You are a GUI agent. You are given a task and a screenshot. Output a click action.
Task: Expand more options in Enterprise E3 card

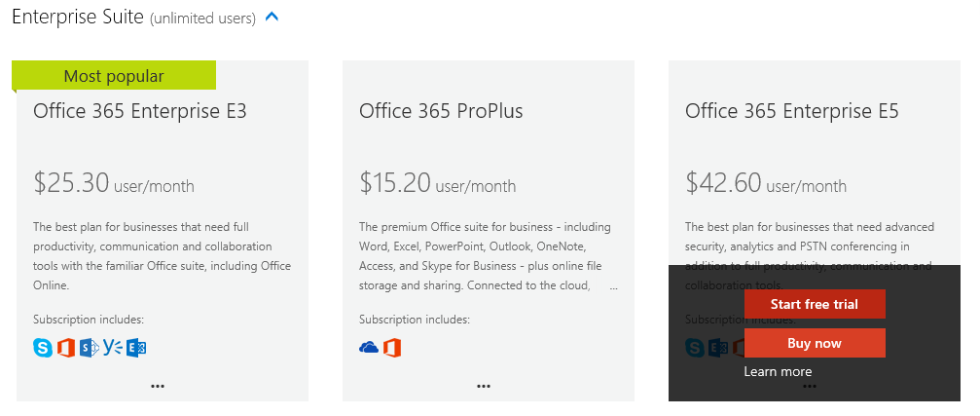click(158, 386)
